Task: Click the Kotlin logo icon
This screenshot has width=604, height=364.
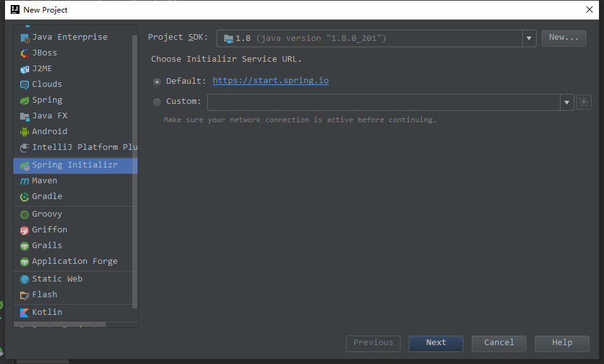Action: (25, 312)
